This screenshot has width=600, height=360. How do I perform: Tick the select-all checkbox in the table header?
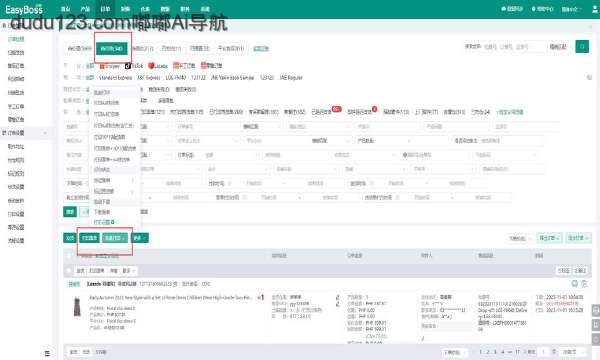(x=69, y=256)
